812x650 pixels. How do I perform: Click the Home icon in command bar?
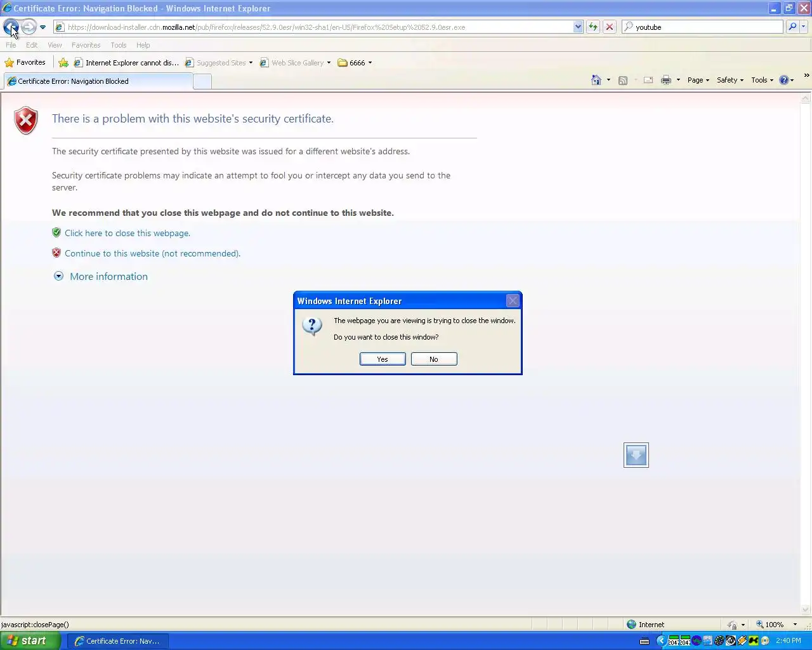(596, 80)
